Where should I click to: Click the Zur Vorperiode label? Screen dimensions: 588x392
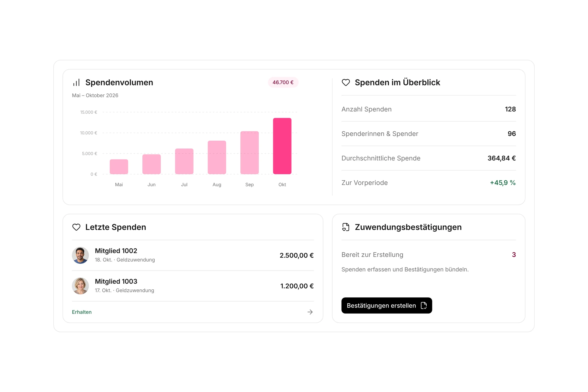[364, 183]
